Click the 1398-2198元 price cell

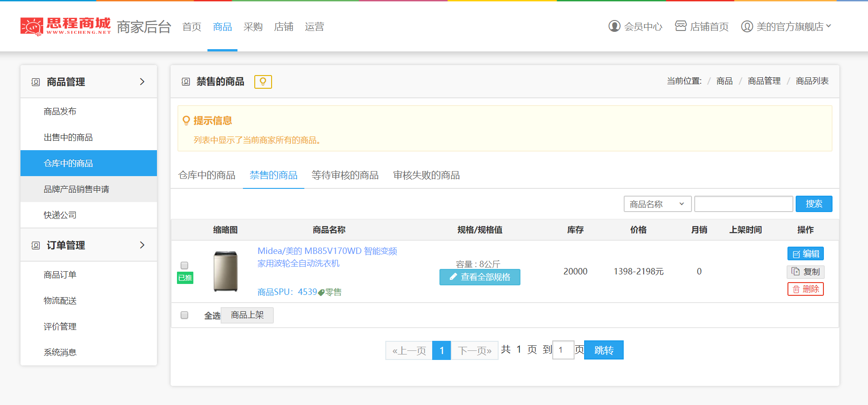tap(639, 272)
